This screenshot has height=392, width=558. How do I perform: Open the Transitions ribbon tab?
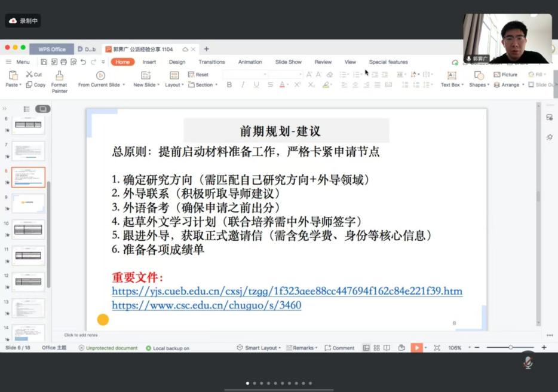211,62
